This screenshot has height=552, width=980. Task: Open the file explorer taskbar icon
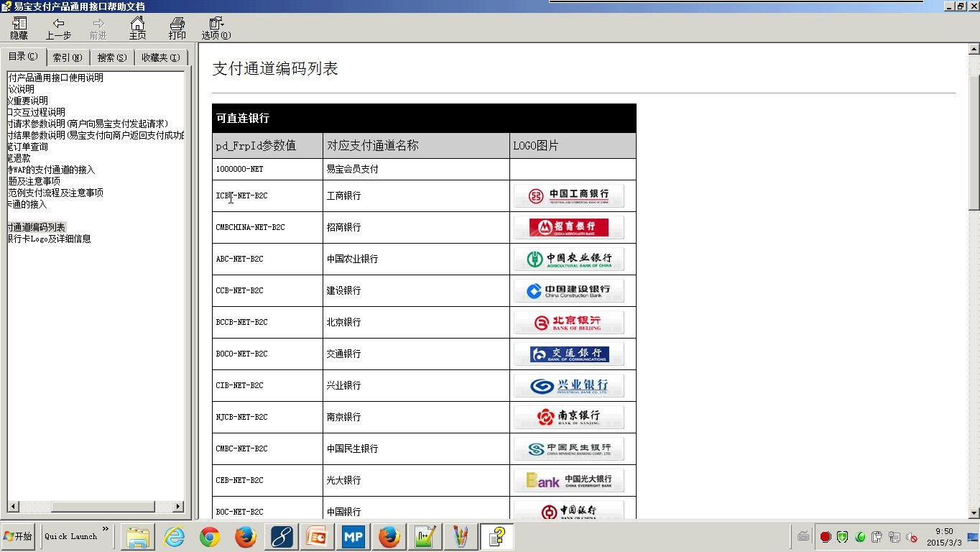[138, 537]
